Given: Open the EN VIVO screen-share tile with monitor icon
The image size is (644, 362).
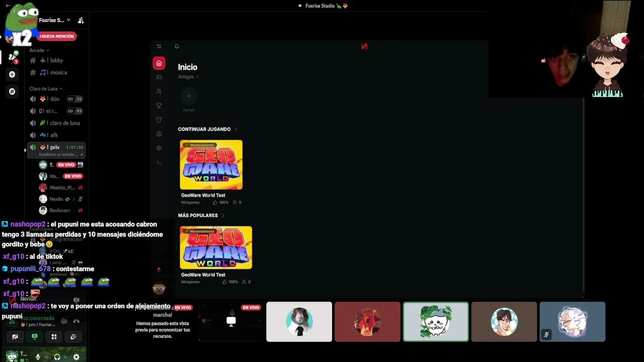Looking at the screenshot, I should coord(231,322).
